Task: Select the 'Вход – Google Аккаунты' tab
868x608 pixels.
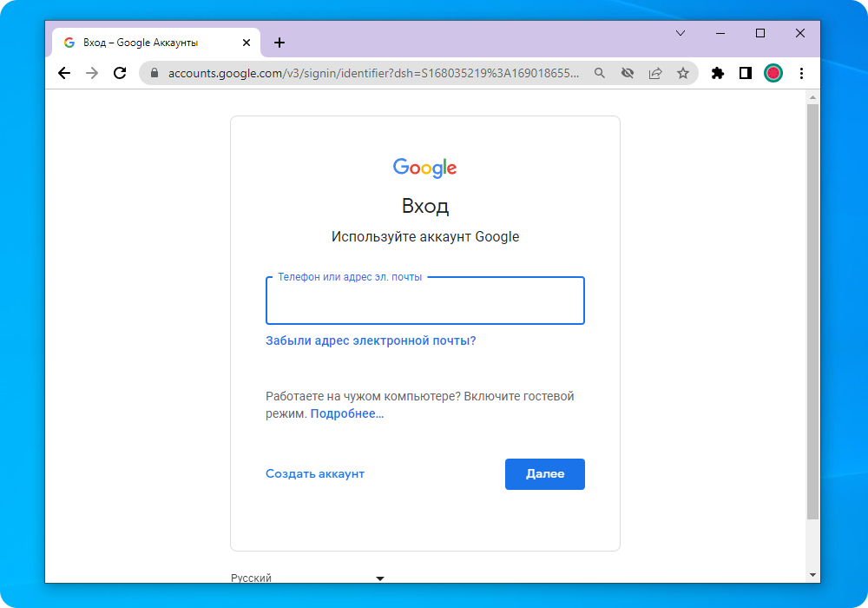Action: pos(156,43)
